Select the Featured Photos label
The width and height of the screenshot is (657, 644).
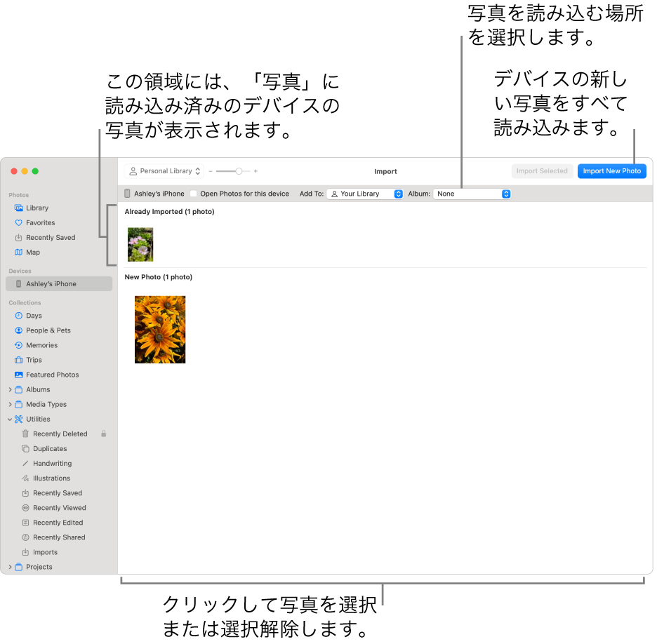(53, 375)
